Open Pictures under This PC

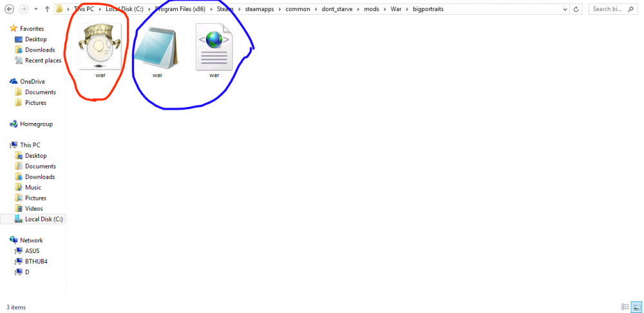pos(35,198)
